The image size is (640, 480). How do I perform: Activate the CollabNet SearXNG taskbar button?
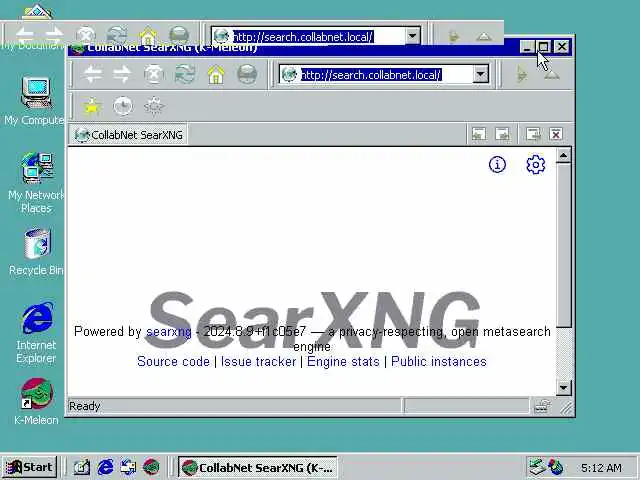(x=258, y=467)
